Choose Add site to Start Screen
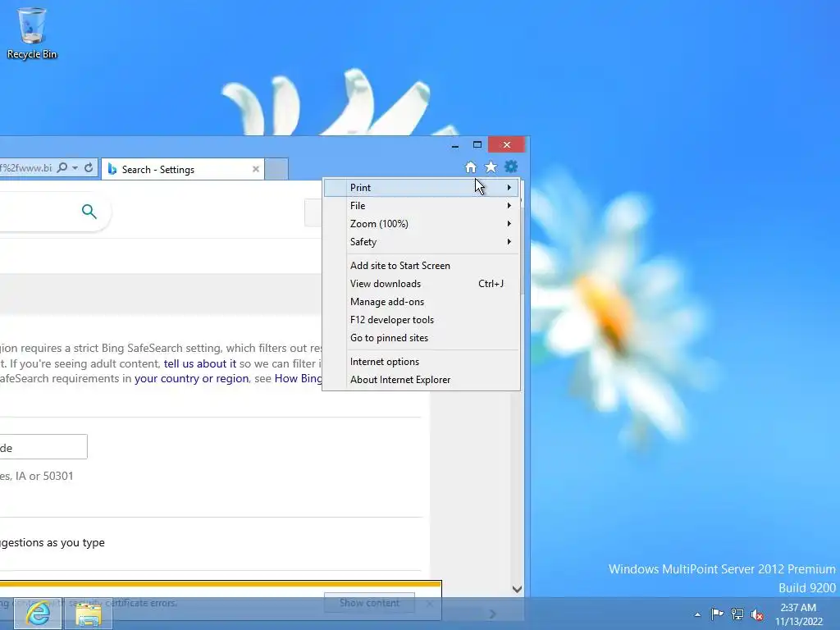This screenshot has width=840, height=630. click(x=421, y=266)
